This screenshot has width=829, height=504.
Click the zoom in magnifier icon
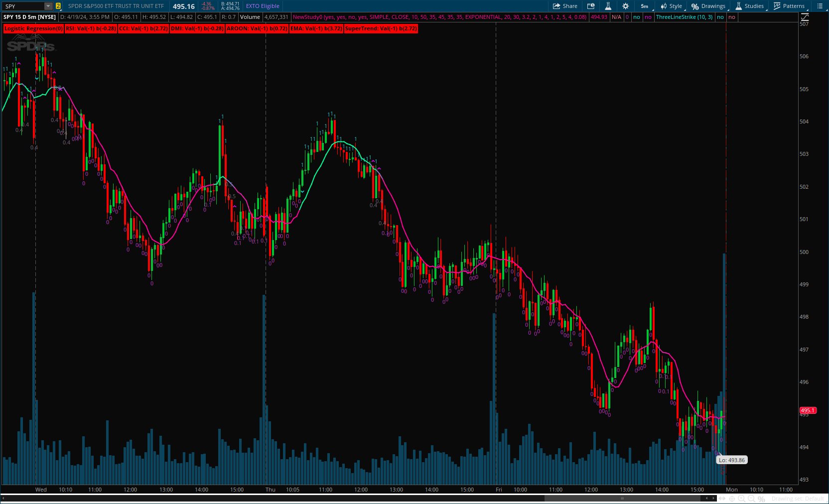tap(742, 499)
